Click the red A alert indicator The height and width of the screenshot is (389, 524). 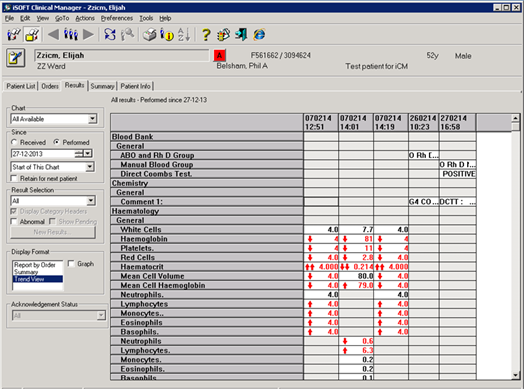pyautogui.click(x=220, y=55)
